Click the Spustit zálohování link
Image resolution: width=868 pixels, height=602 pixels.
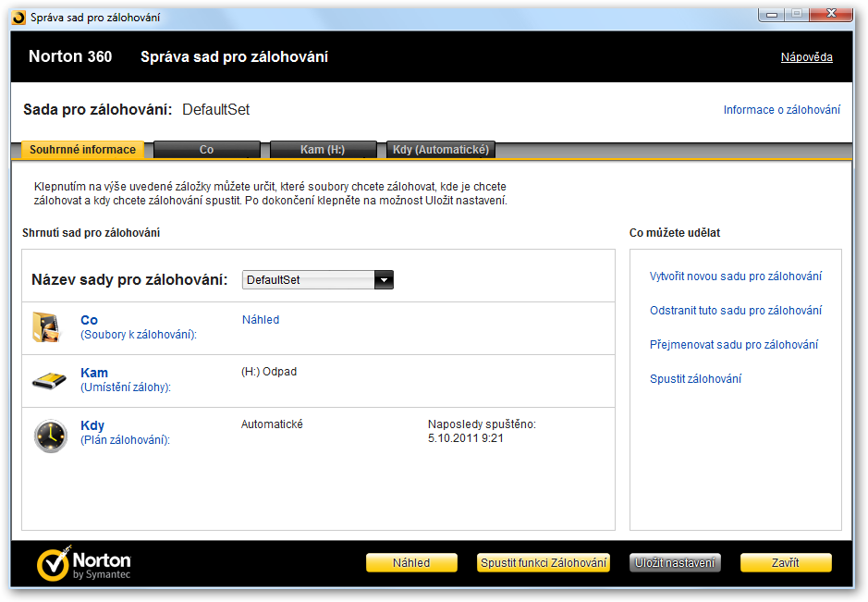point(695,379)
